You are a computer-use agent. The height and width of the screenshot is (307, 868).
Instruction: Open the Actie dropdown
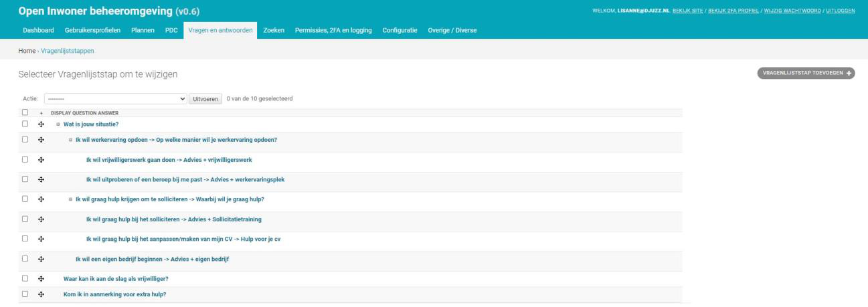[116, 99]
